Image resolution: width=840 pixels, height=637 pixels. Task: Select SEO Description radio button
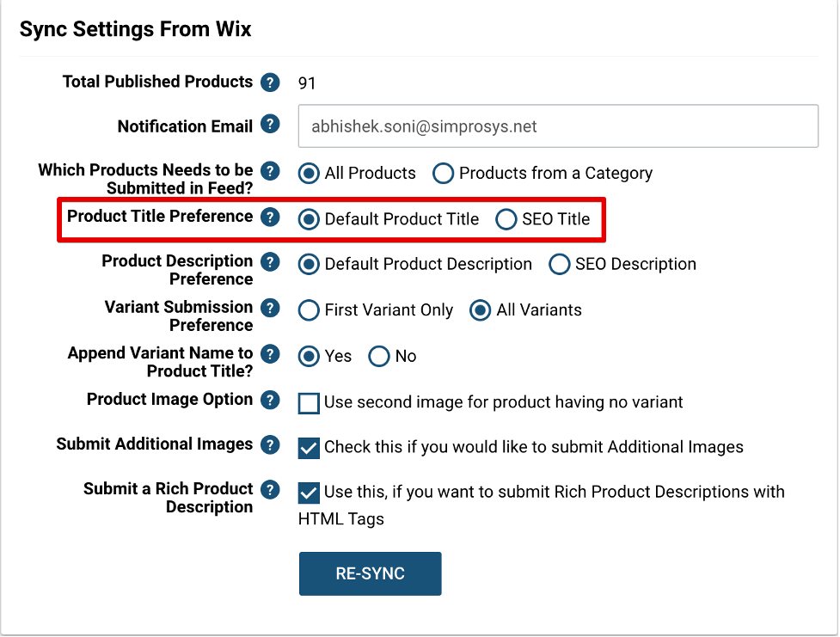(559, 264)
